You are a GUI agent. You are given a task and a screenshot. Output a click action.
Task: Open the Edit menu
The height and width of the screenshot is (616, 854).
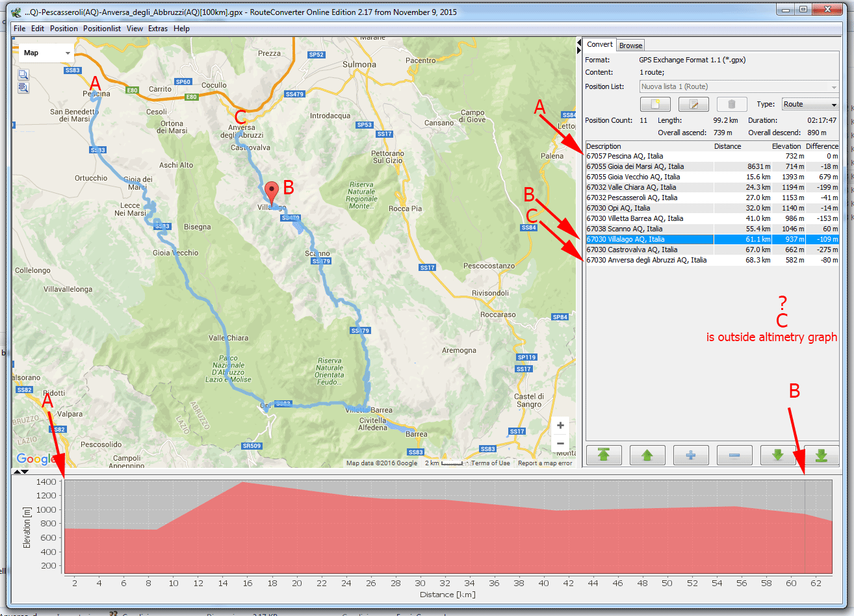tap(38, 29)
